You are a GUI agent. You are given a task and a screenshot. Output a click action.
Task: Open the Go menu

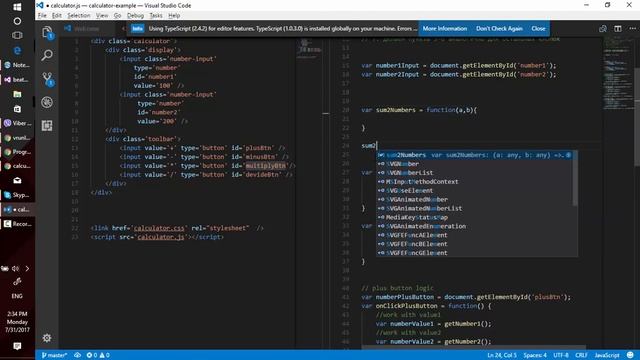tap(118, 16)
